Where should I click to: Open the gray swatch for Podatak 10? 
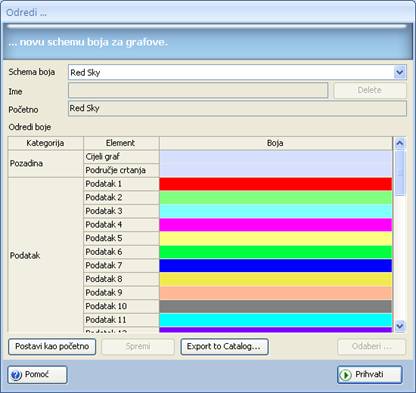276,306
